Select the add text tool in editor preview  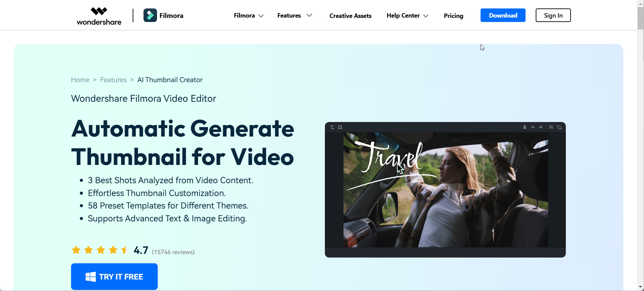(x=332, y=127)
